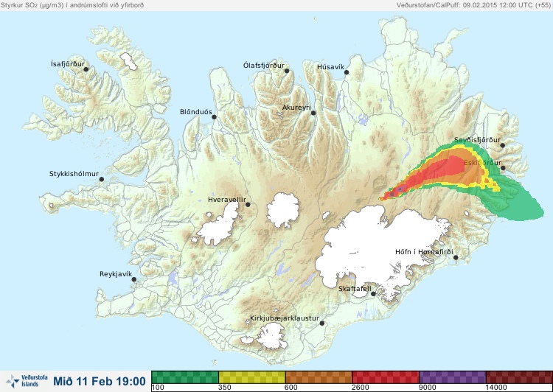Select the dark red 14000 legend swatch

click(x=519, y=377)
